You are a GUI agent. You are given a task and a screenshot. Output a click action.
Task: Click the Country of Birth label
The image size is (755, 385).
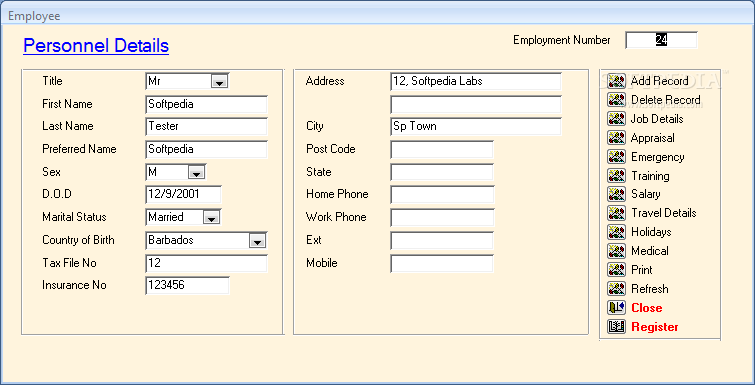[78, 240]
